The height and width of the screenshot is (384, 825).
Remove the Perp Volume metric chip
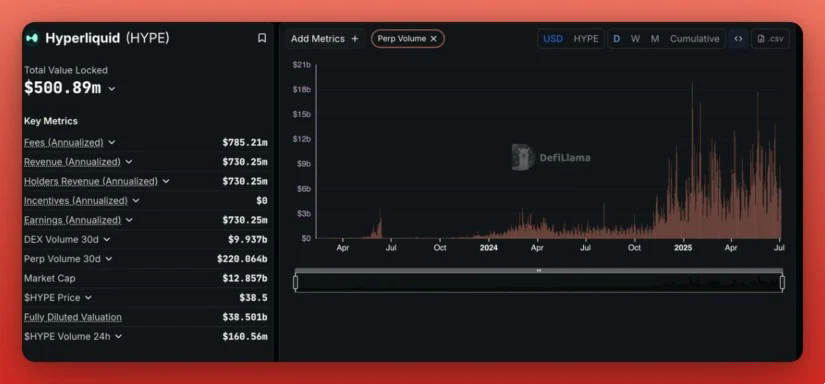(434, 38)
